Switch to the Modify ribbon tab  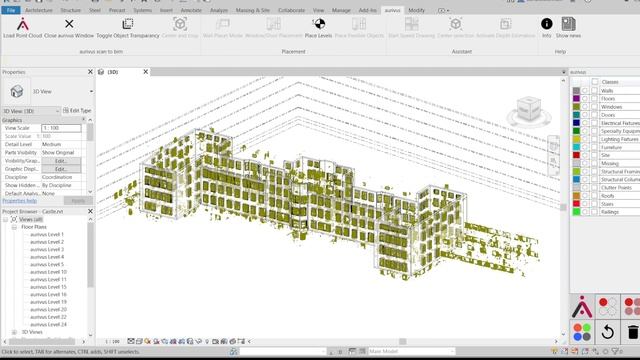click(x=416, y=10)
